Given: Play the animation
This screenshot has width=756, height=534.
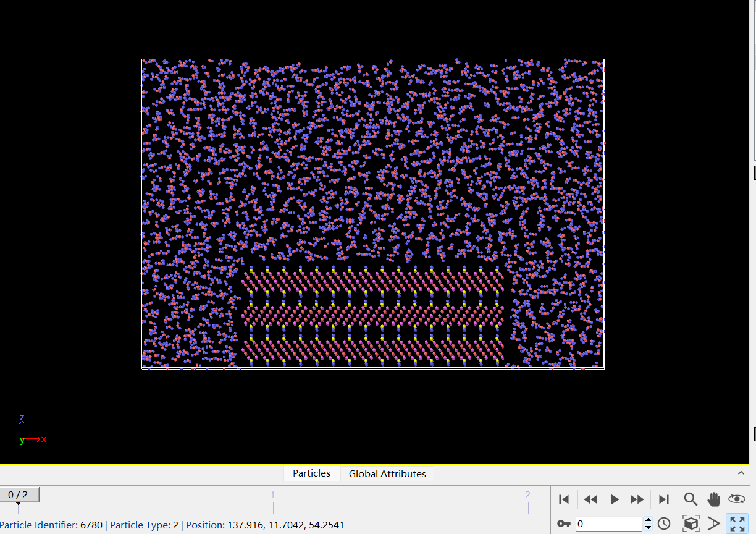Looking at the screenshot, I should (x=615, y=499).
